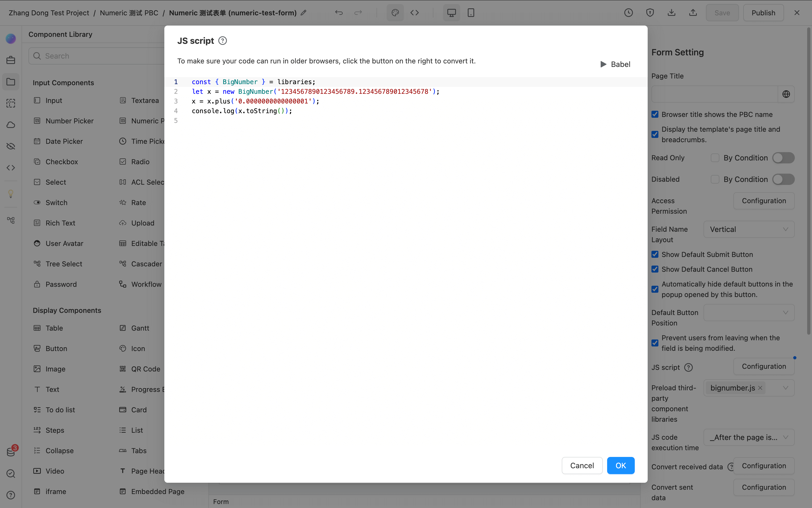812x508 pixels.
Task: Click the Page Title input field
Action: 715,94
